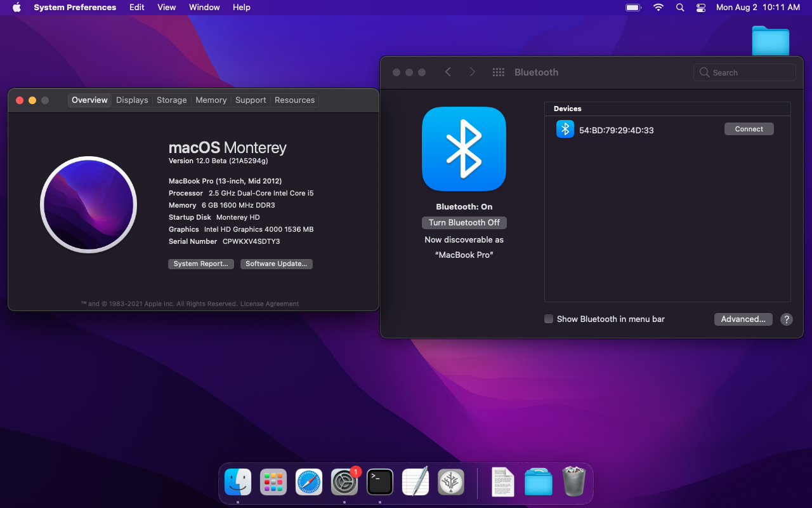The height and width of the screenshot is (508, 812).
Task: Open System Report
Action: 201,264
